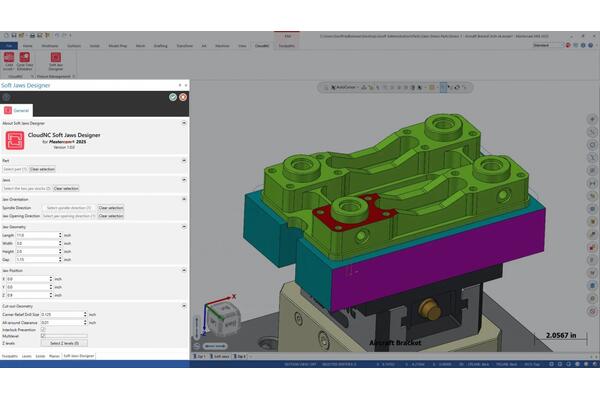Click the Jaw Geometry Length value field
The height and width of the screenshot is (400, 600).
tap(37, 235)
